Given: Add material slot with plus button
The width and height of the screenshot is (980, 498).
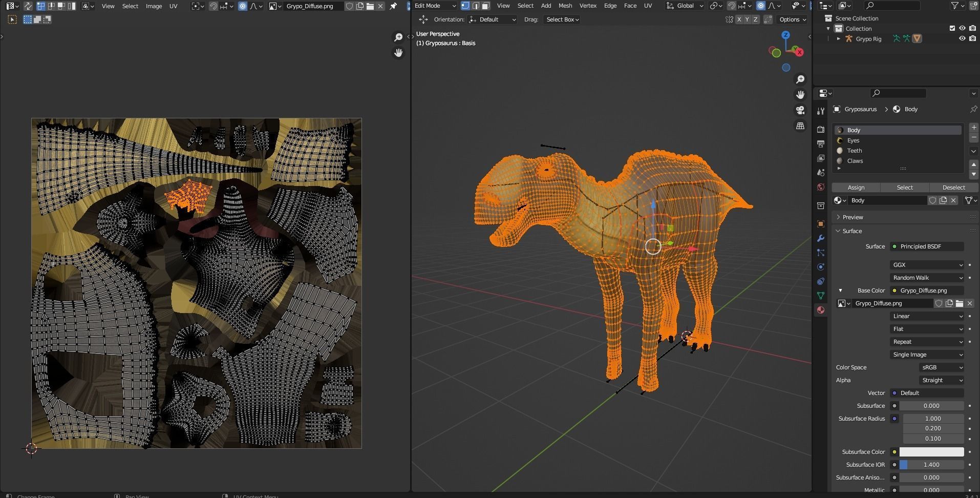Looking at the screenshot, I should point(973,128).
